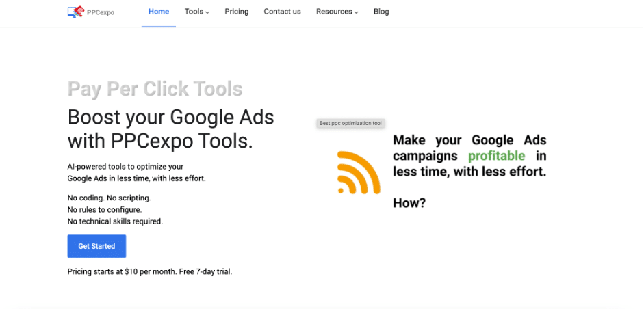The width and height of the screenshot is (644, 309).
Task: Go to the Pricing page
Action: (x=237, y=12)
